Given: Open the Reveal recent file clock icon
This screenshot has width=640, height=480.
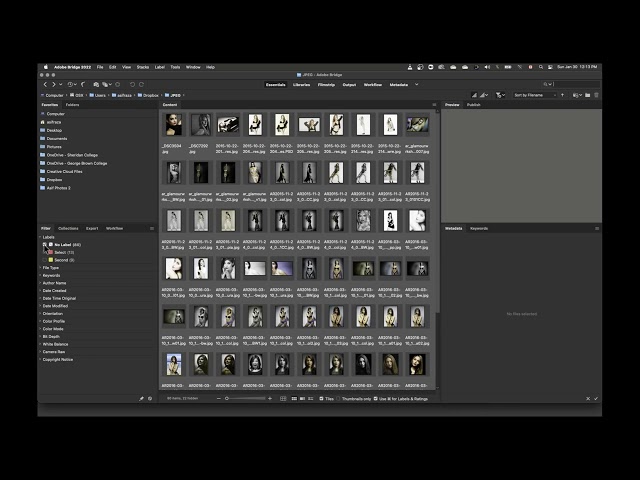Looking at the screenshot, I should pyautogui.click(x=70, y=84).
